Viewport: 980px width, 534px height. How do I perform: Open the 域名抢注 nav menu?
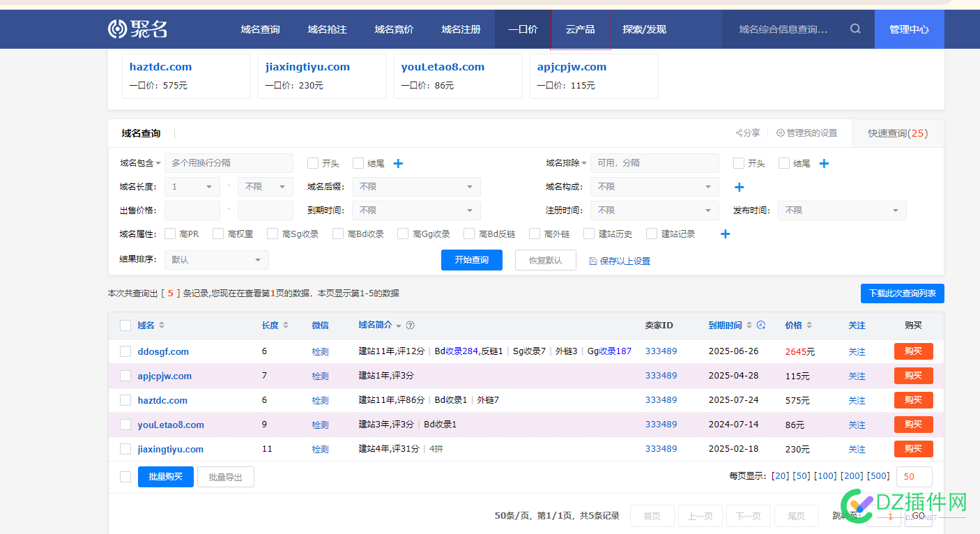click(327, 29)
